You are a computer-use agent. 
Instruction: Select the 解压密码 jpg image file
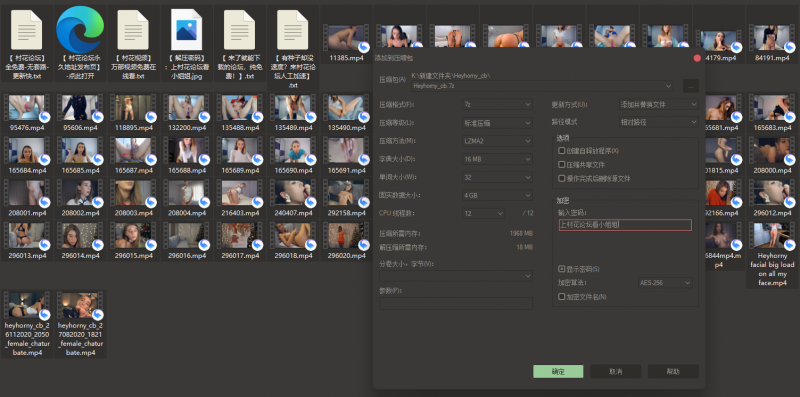pyautogui.click(x=186, y=43)
